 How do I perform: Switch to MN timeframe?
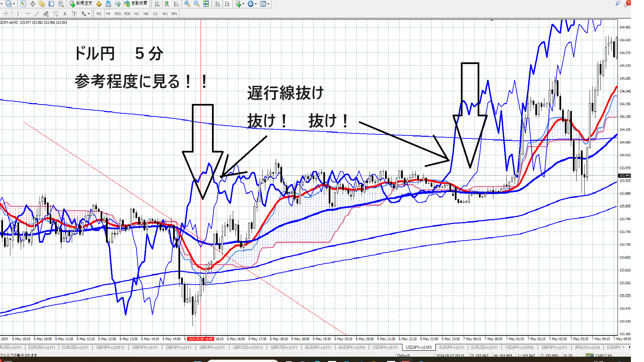point(174,14)
